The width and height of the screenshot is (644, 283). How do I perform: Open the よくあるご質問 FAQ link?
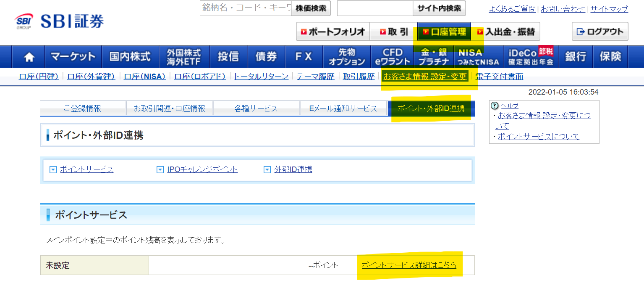pyautogui.click(x=512, y=8)
